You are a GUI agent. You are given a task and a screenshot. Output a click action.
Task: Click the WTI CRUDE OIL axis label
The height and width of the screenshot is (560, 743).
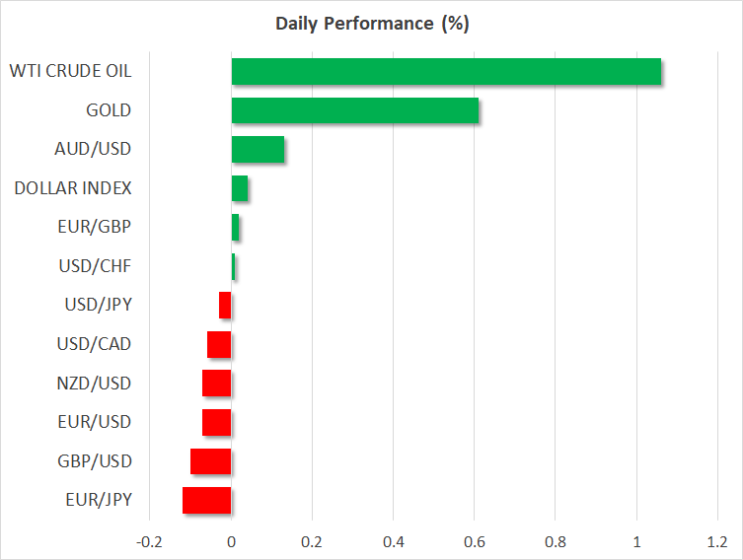[x=70, y=71]
